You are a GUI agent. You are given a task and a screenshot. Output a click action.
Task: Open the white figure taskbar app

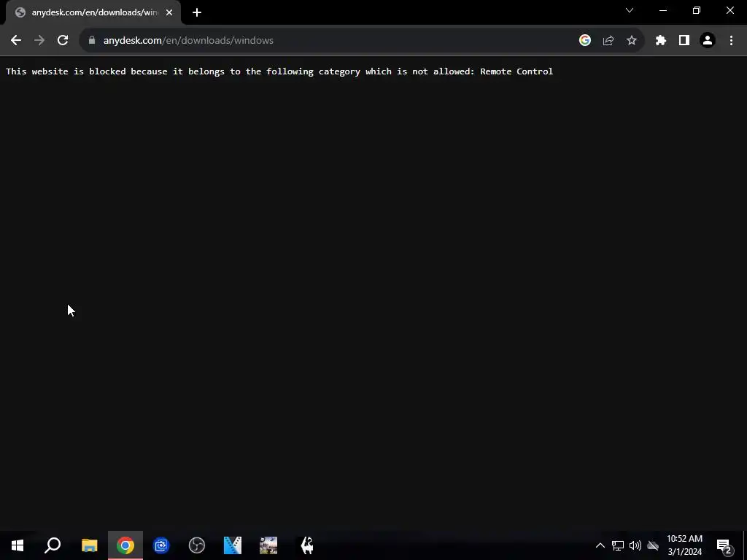pos(307,545)
